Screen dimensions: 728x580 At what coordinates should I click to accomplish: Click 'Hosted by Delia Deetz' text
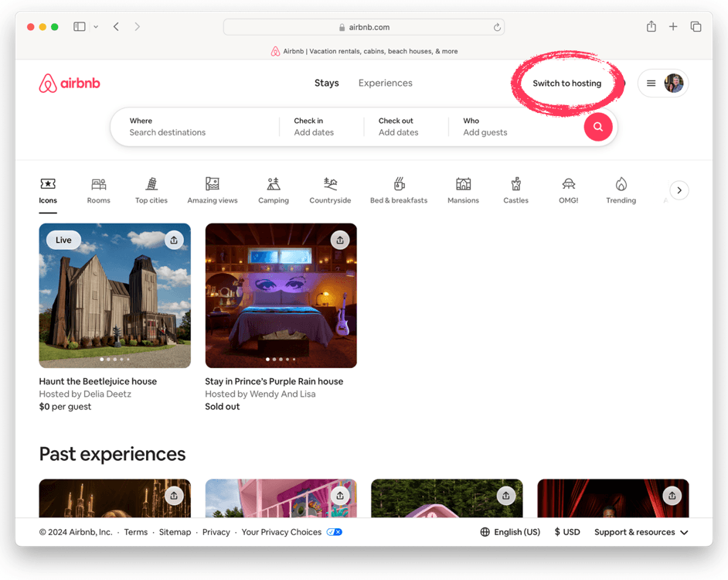point(85,394)
